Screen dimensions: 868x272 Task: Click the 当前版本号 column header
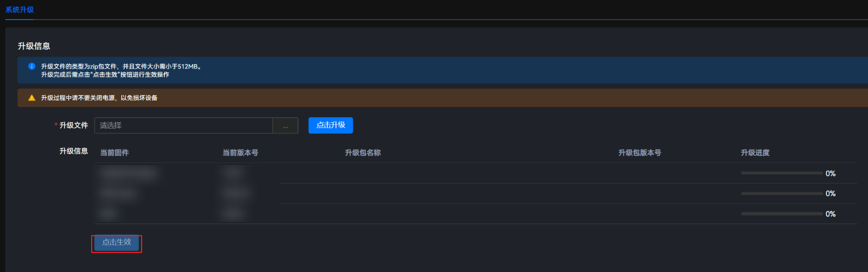coord(240,153)
